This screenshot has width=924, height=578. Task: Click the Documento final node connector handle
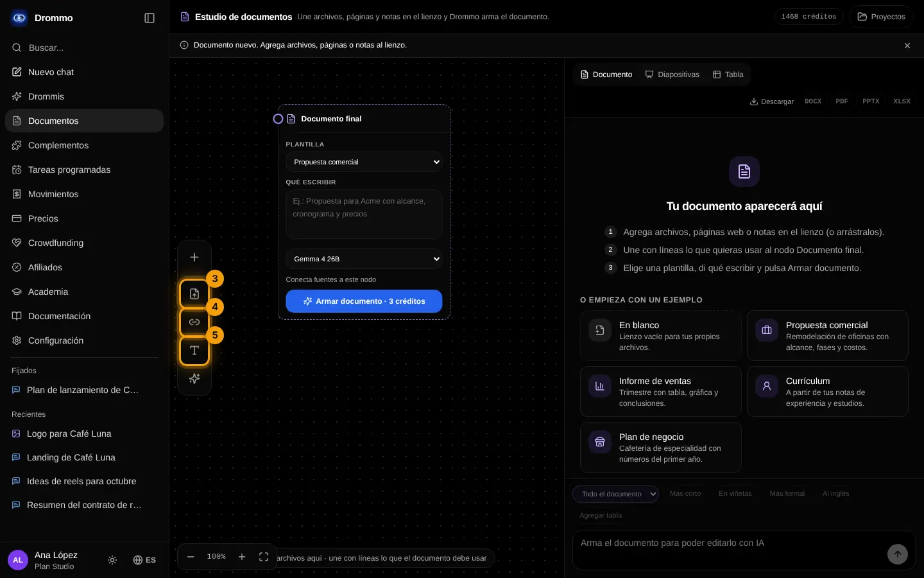pyautogui.click(x=278, y=119)
